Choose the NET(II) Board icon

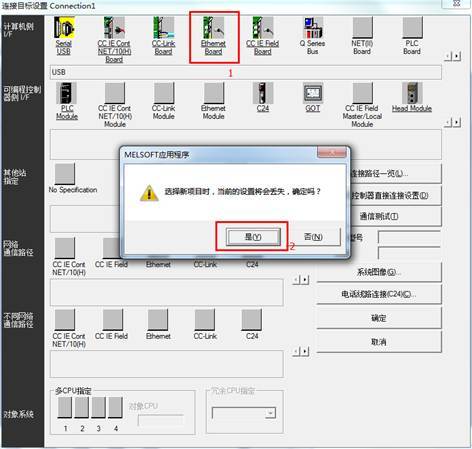click(362, 28)
